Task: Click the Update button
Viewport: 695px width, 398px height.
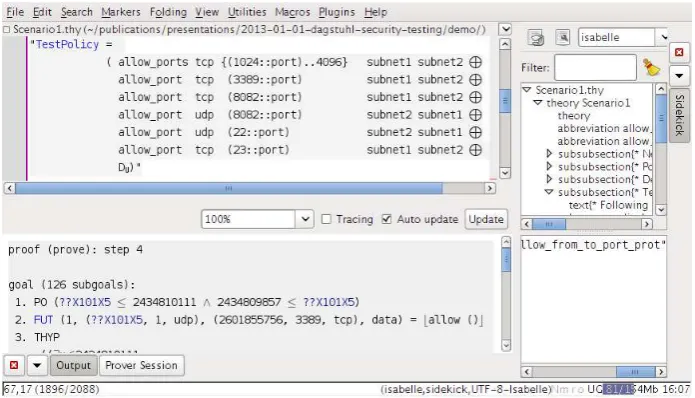Action: click(486, 219)
